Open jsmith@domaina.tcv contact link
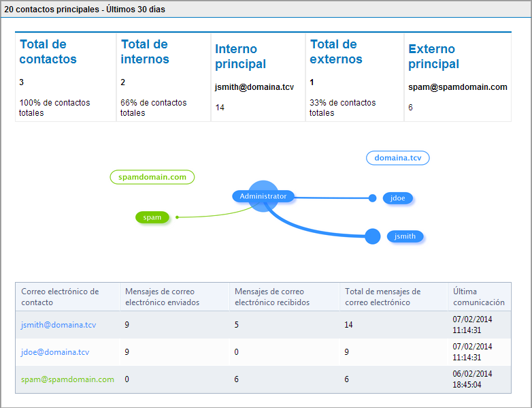This screenshot has height=408, width=532. click(59, 325)
